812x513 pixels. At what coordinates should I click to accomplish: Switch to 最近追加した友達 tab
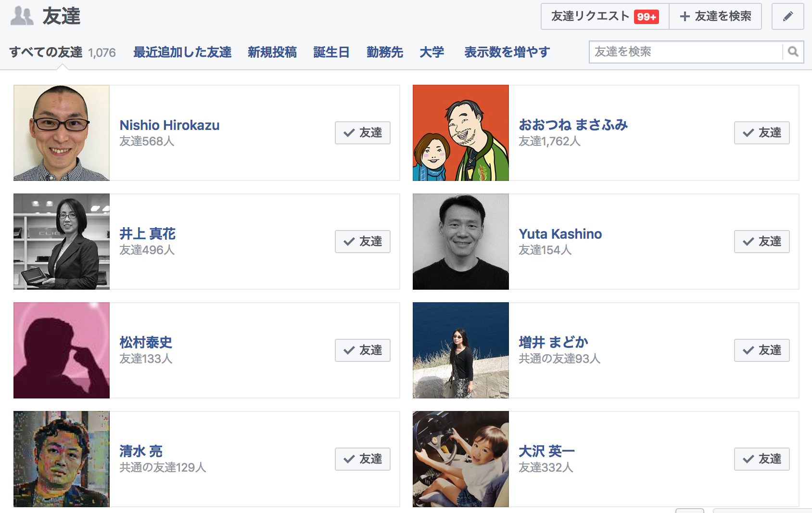(182, 52)
